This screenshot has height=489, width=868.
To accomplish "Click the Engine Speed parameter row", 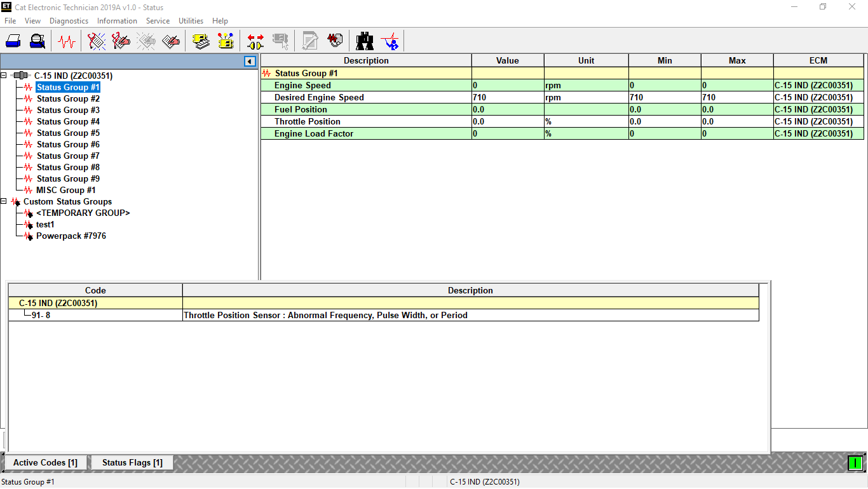I will [562, 85].
